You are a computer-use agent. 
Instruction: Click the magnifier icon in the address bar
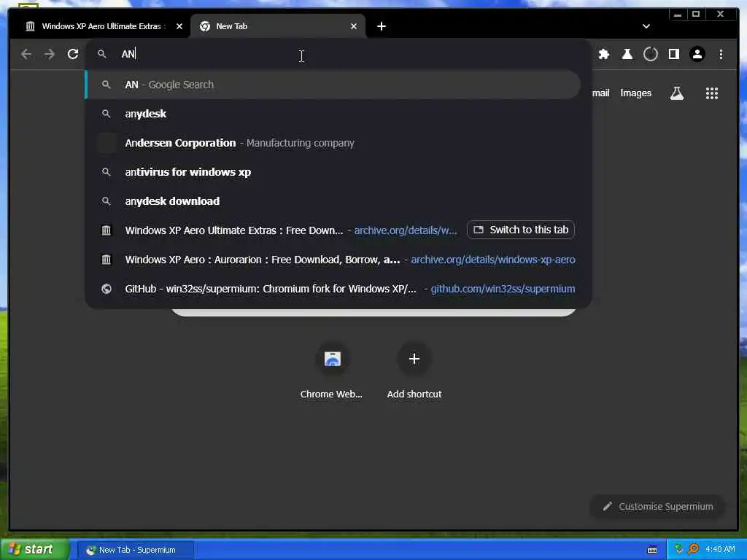(x=102, y=54)
